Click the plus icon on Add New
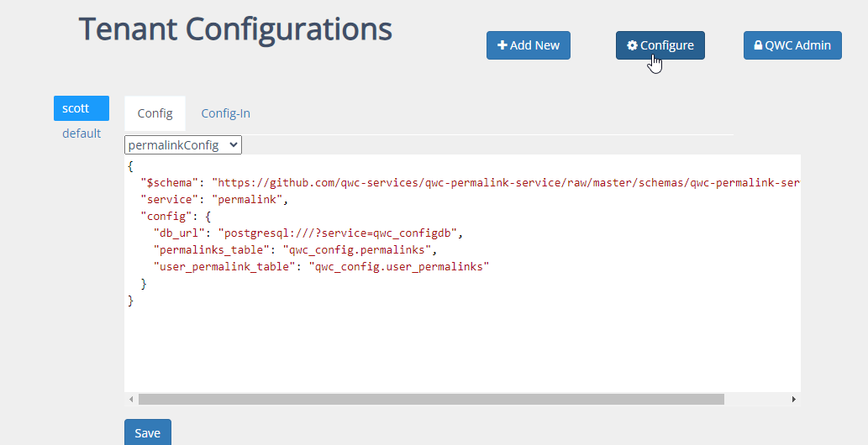 coord(502,45)
